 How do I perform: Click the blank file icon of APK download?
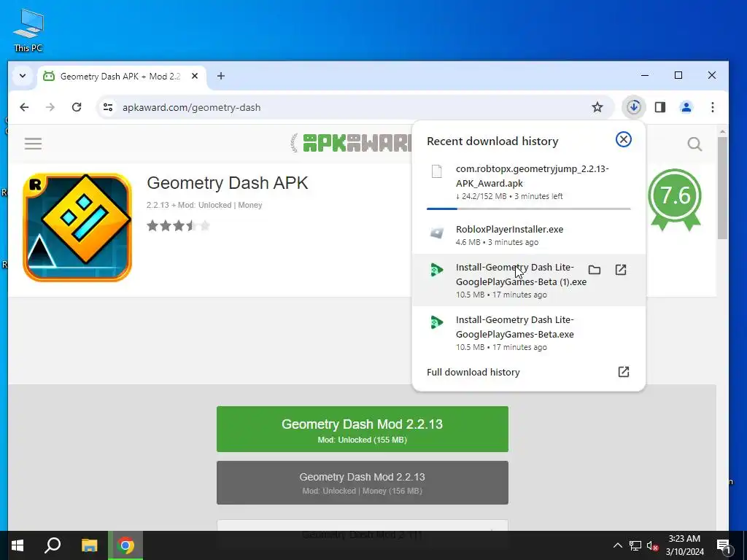tap(436, 171)
